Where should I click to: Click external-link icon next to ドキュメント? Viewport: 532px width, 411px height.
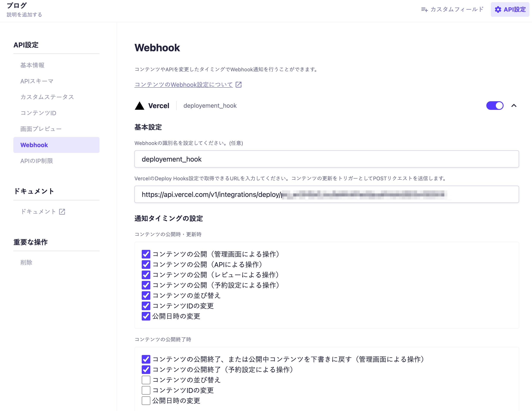62,212
